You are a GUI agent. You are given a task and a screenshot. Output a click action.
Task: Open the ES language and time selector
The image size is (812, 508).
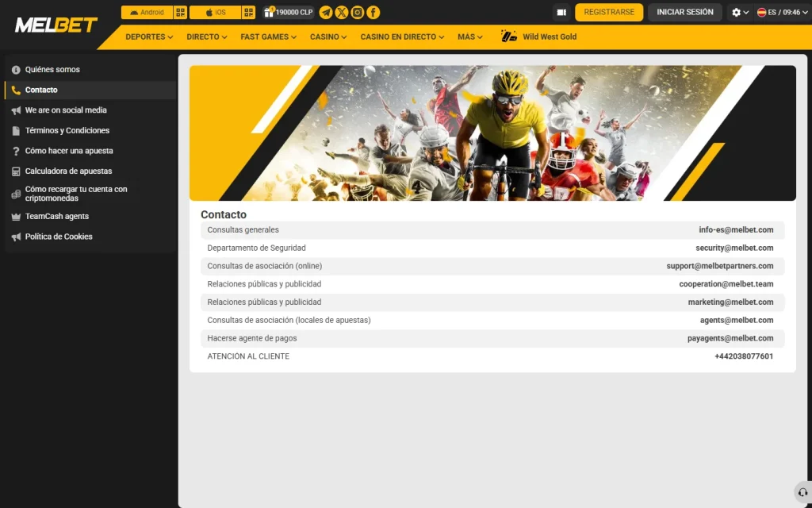click(782, 13)
